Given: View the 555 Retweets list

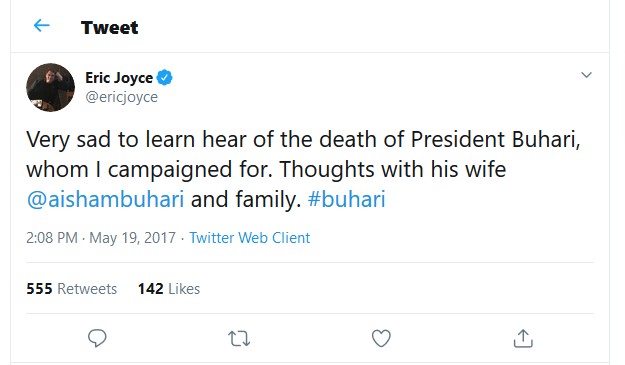Looking at the screenshot, I should click(72, 288).
